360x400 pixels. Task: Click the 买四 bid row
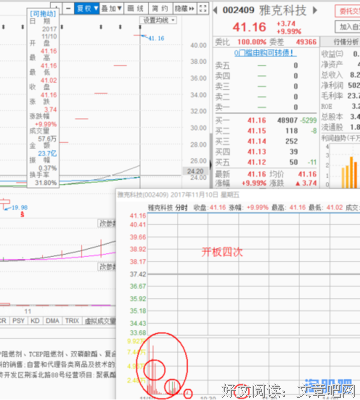coord(265,152)
